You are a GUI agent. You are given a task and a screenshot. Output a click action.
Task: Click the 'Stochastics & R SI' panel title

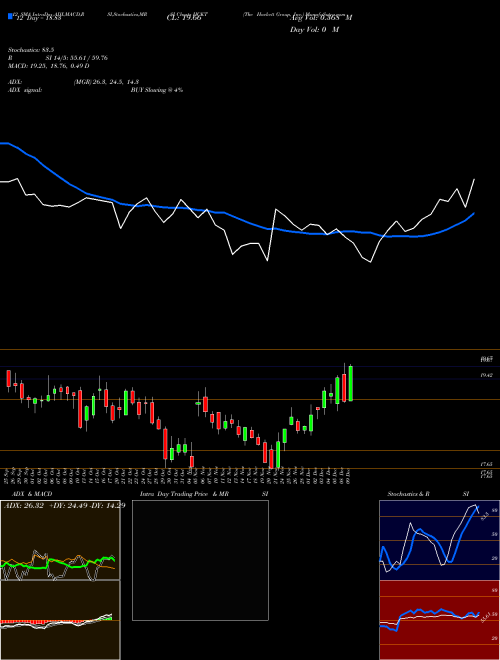pos(428,494)
